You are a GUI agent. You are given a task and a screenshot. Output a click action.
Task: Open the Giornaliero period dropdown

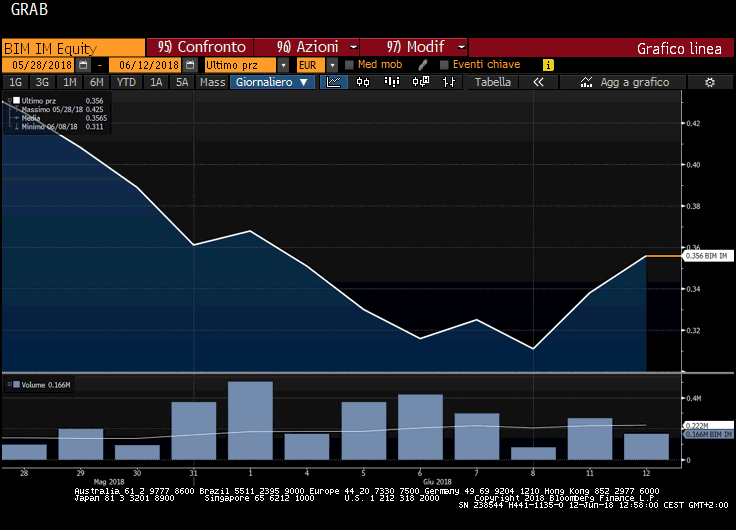273,82
